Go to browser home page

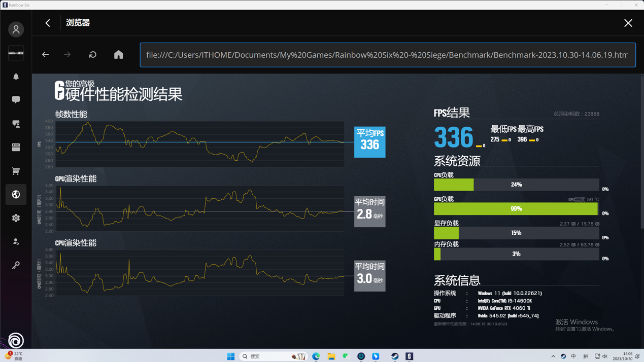(x=118, y=55)
